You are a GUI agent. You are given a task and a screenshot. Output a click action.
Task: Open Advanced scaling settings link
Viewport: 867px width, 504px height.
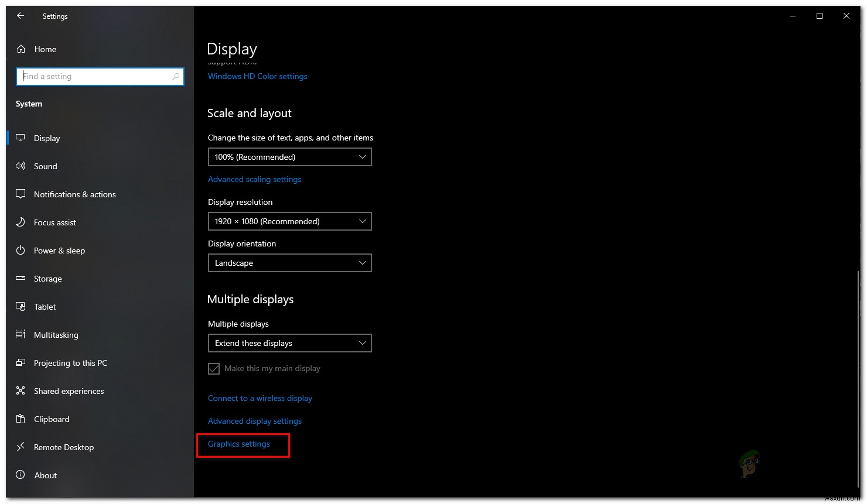pyautogui.click(x=254, y=180)
